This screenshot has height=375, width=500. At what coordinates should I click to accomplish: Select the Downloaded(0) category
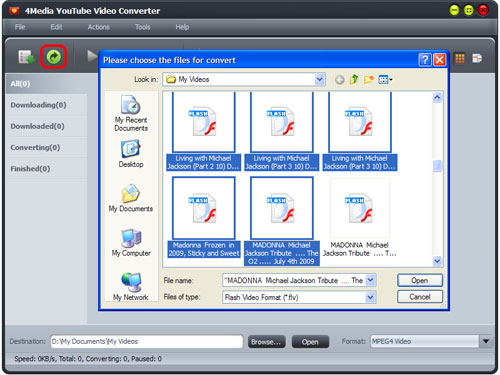[x=46, y=126]
